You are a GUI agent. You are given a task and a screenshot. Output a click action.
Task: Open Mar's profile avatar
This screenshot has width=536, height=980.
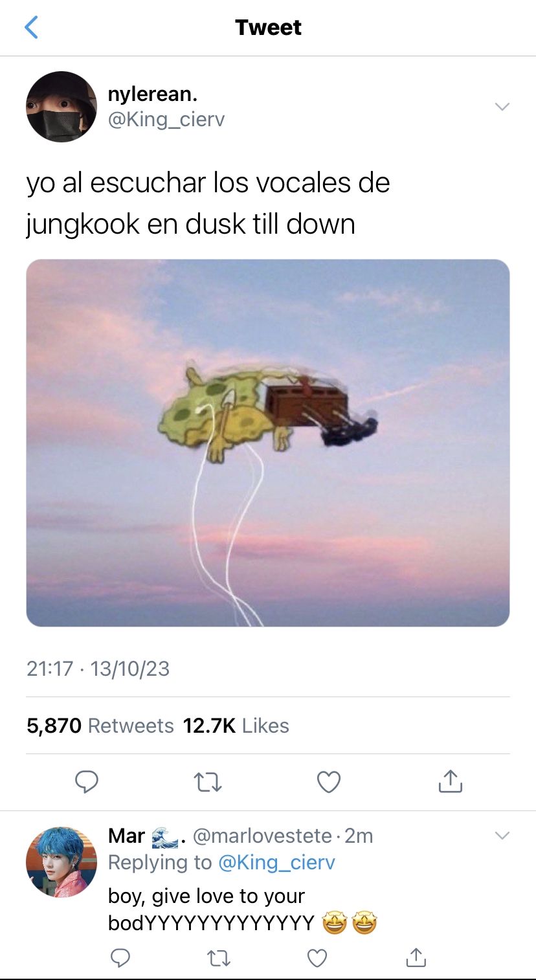(x=61, y=862)
